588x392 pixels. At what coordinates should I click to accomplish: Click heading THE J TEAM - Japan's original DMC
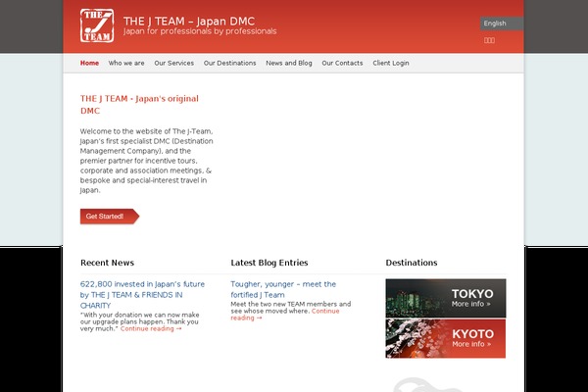point(139,105)
